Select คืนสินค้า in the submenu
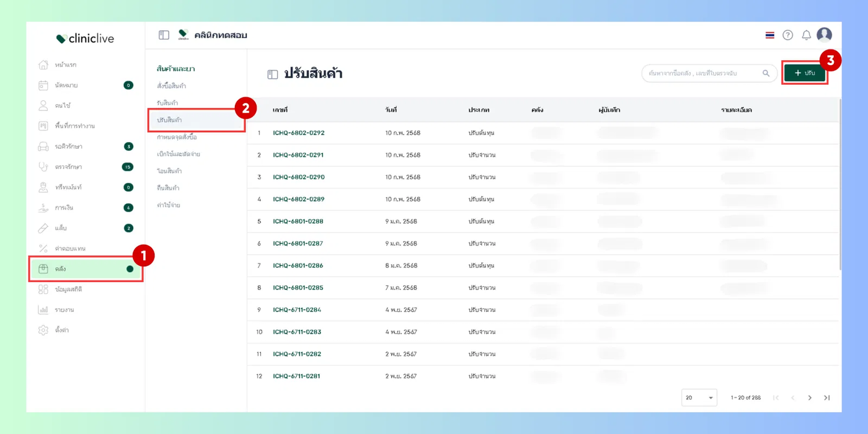 tap(168, 188)
